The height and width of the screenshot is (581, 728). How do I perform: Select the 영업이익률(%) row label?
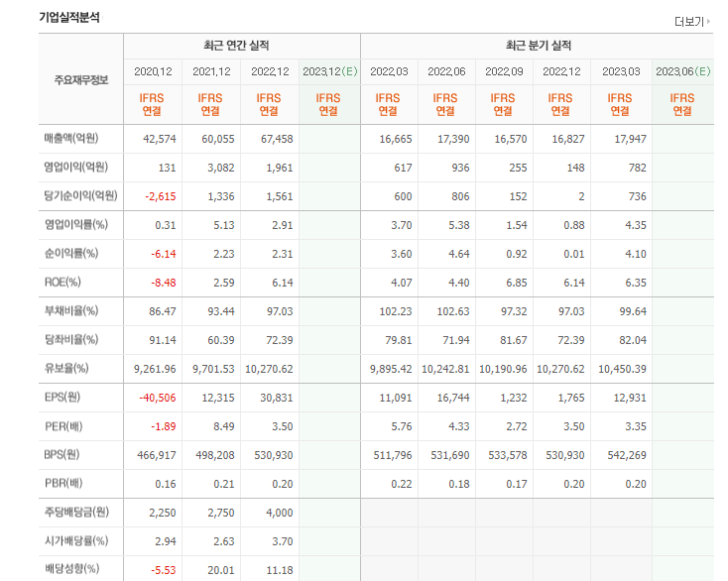click(76, 225)
